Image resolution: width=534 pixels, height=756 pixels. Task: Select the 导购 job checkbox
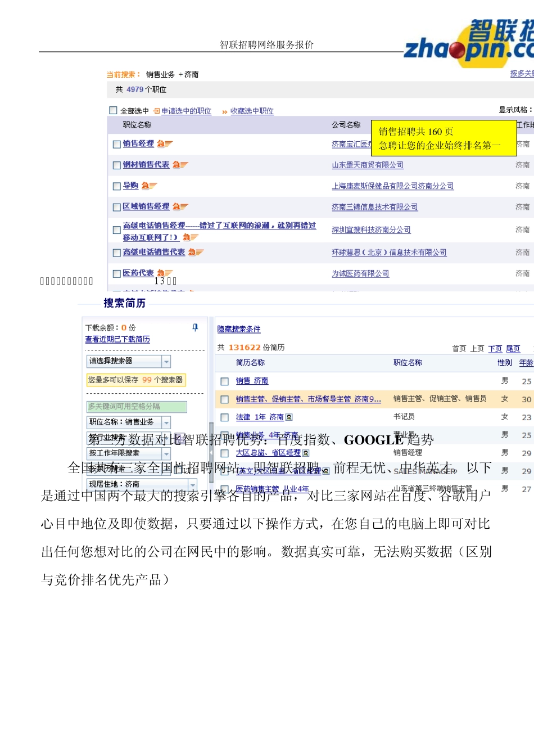(x=117, y=186)
